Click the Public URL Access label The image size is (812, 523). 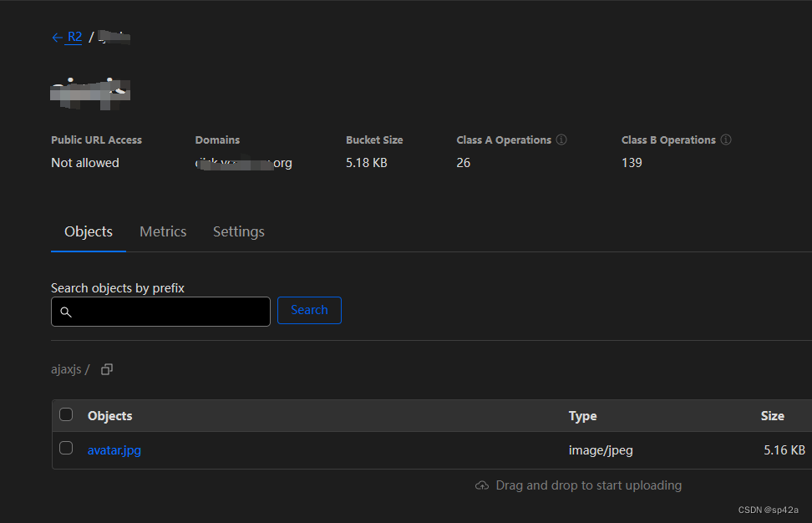tap(96, 140)
